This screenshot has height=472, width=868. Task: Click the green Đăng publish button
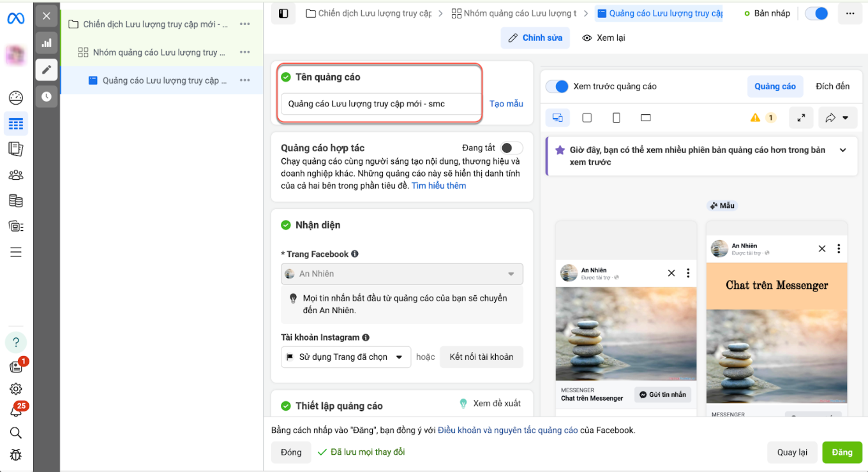(841, 452)
